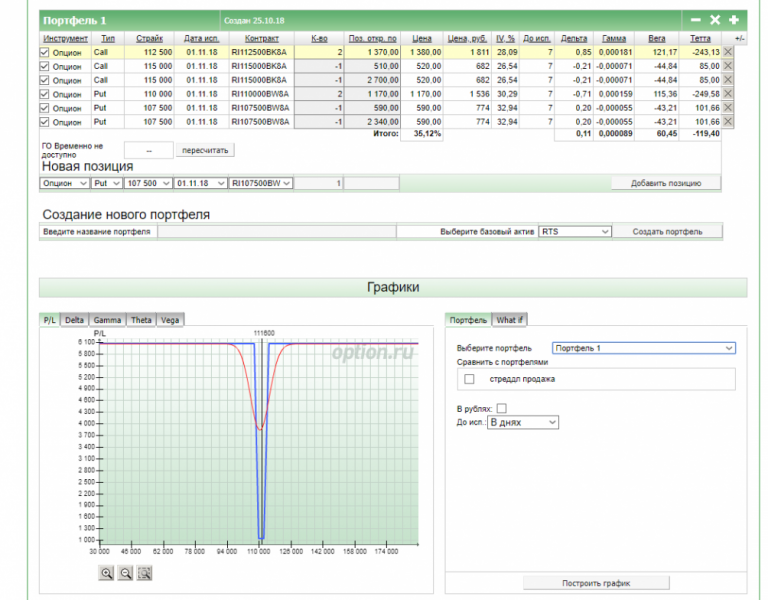Click the zoom out magnifier below the chart
This screenshot has width=768, height=600.
[x=125, y=573]
